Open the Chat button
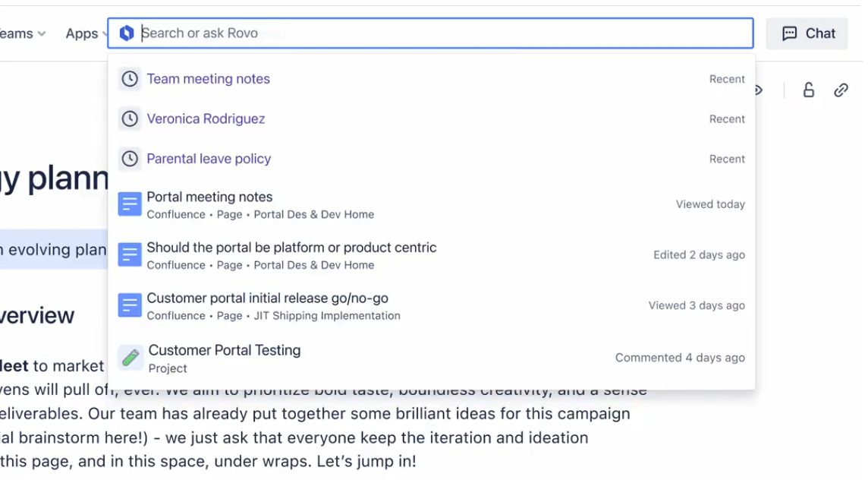868x480 pixels. [807, 33]
